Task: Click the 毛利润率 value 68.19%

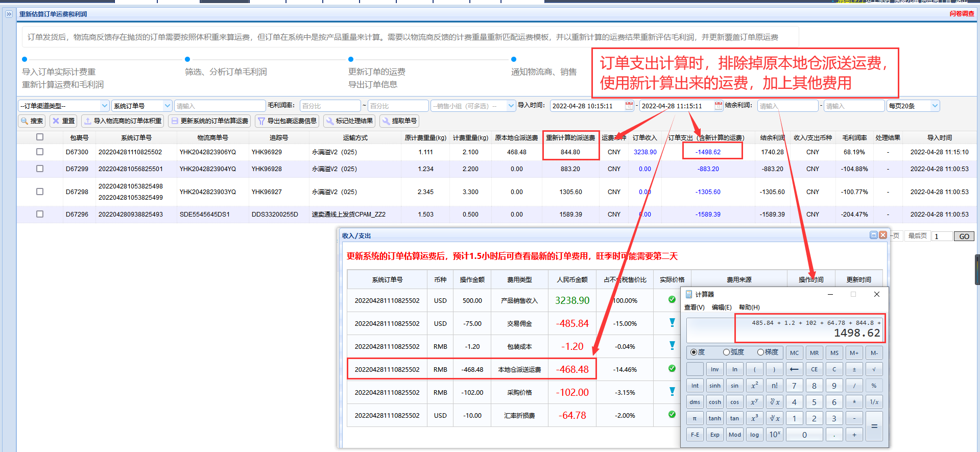Action: 854,152
